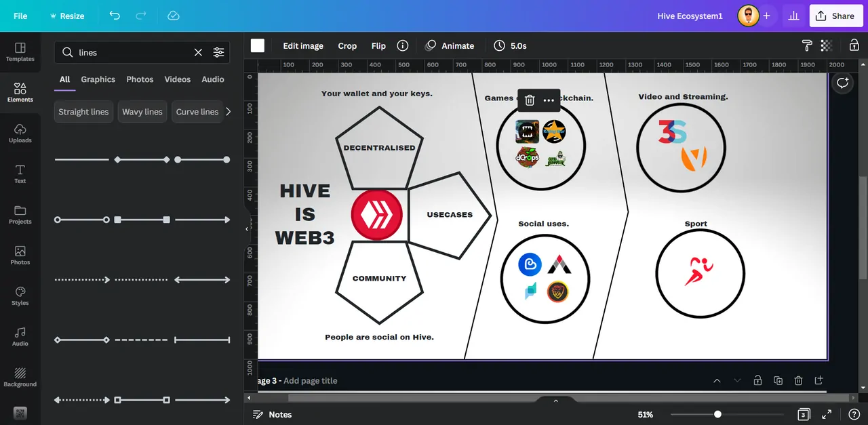Add a new page icon

coord(818,380)
